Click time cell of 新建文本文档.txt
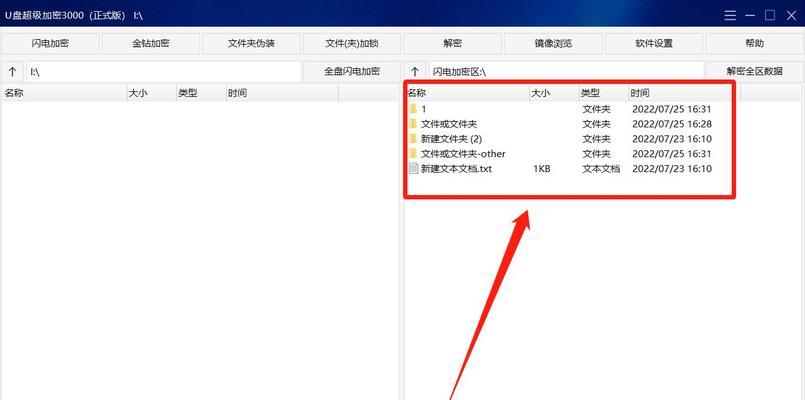 [672, 168]
